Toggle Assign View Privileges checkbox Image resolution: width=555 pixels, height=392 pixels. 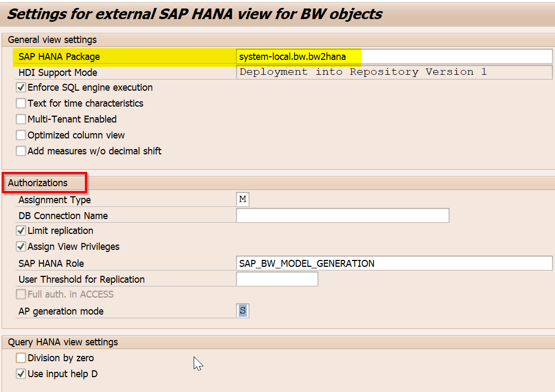21,247
